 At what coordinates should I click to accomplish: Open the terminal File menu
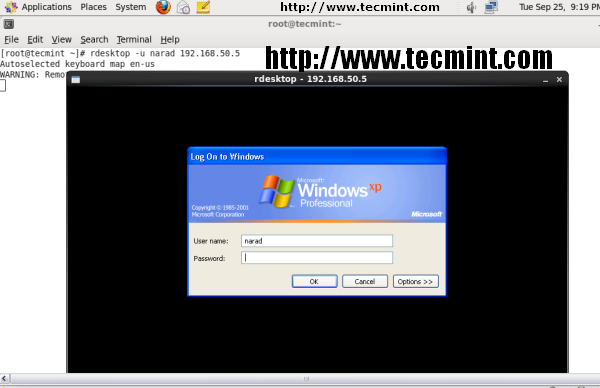(11, 39)
